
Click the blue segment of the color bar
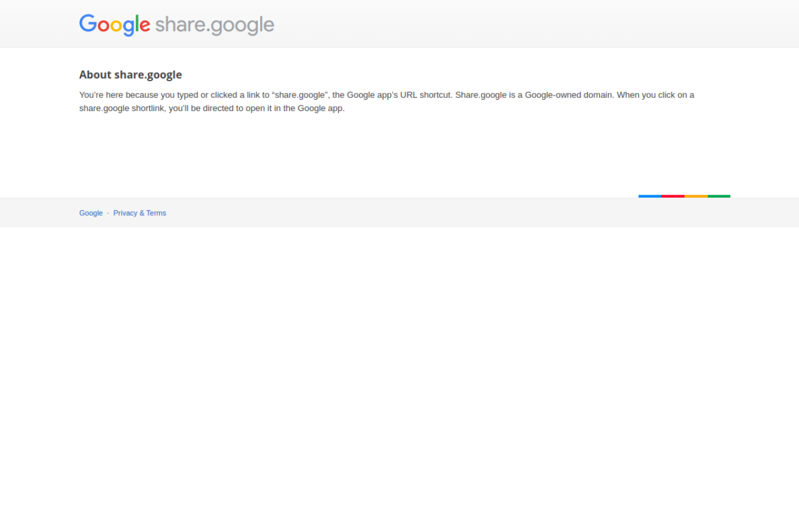pos(650,196)
